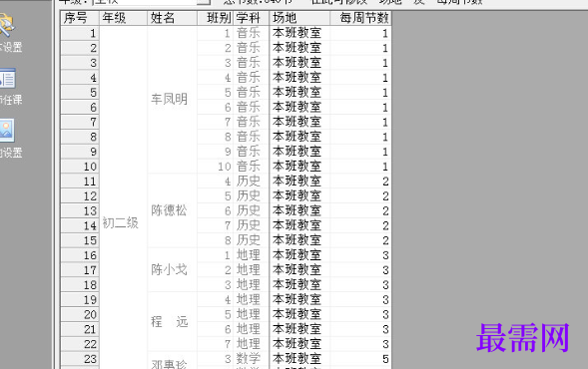Click weekly count 1 in row 8

[360, 137]
